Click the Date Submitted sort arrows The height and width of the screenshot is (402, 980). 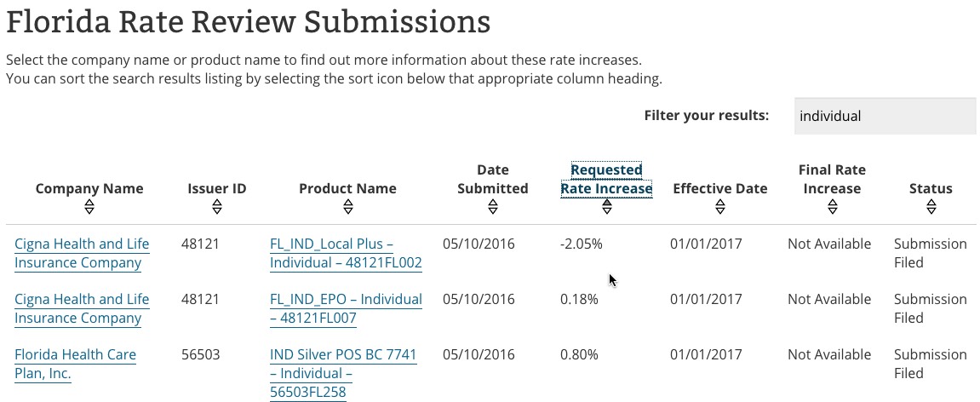click(x=493, y=207)
